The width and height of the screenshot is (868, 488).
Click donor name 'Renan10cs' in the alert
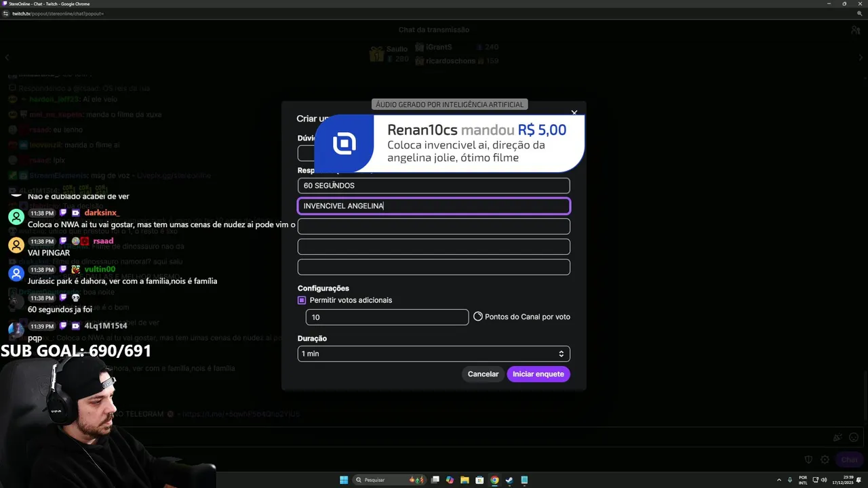tap(422, 130)
